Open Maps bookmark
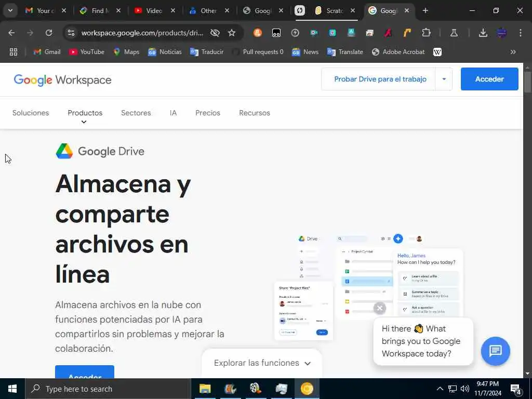The width and height of the screenshot is (532, 399). coord(126,52)
